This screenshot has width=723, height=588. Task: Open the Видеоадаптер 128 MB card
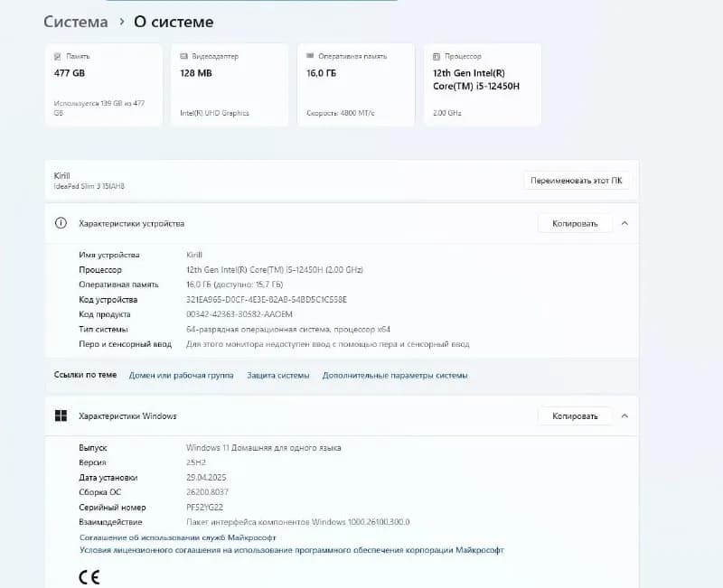(230, 85)
